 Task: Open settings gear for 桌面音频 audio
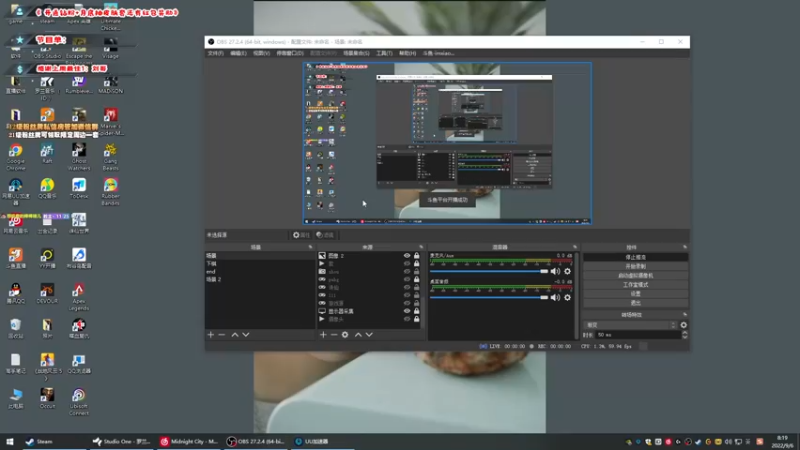pos(567,297)
